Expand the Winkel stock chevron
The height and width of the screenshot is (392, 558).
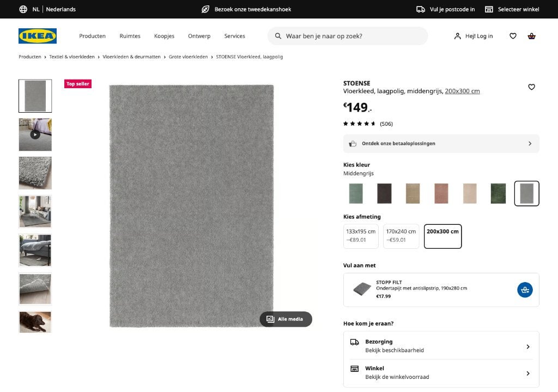pos(527,373)
